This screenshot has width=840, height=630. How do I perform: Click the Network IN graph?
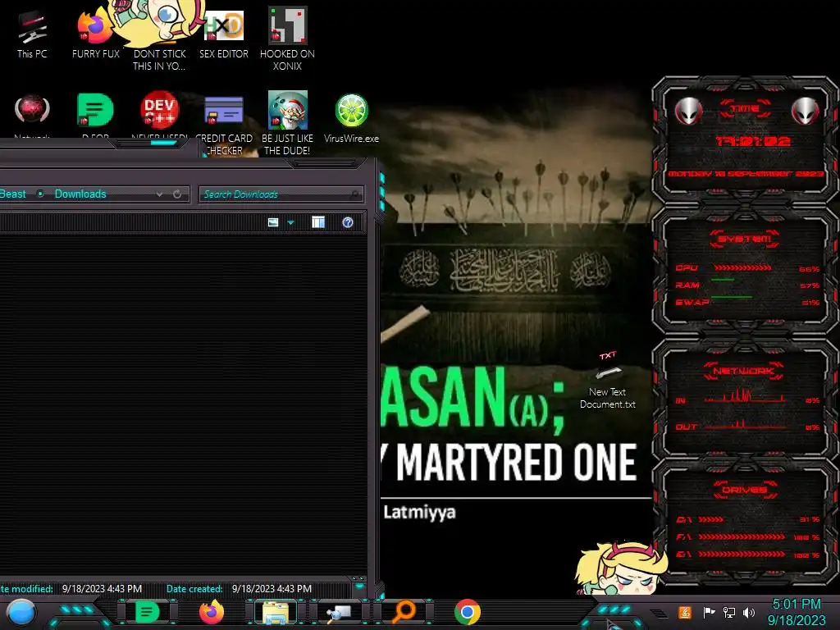[746, 396]
